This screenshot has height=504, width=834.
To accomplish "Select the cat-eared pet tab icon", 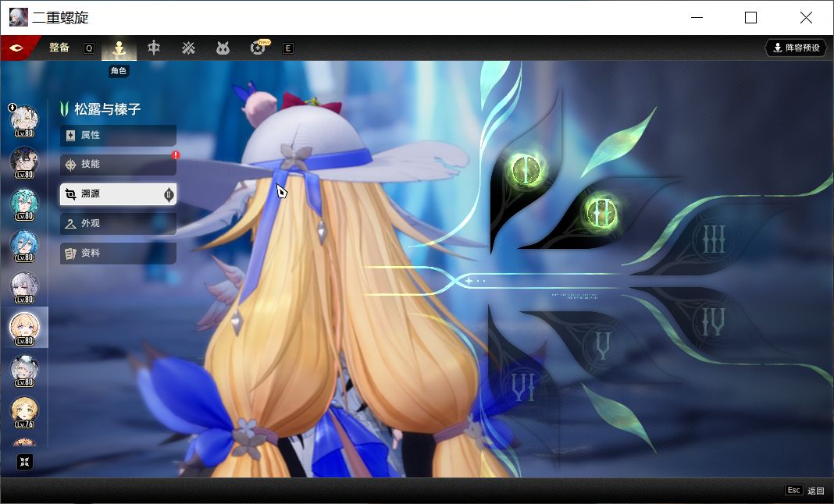I will click(223, 48).
